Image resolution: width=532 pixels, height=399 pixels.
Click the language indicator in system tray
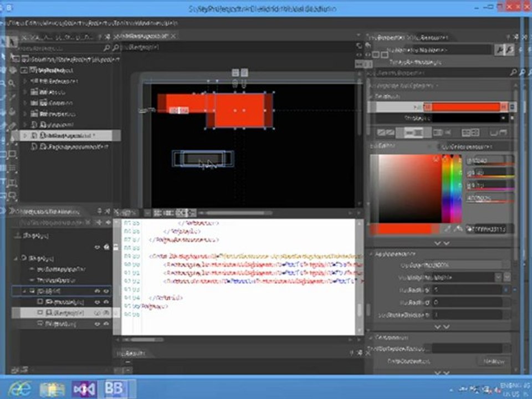pyautogui.click(x=516, y=390)
